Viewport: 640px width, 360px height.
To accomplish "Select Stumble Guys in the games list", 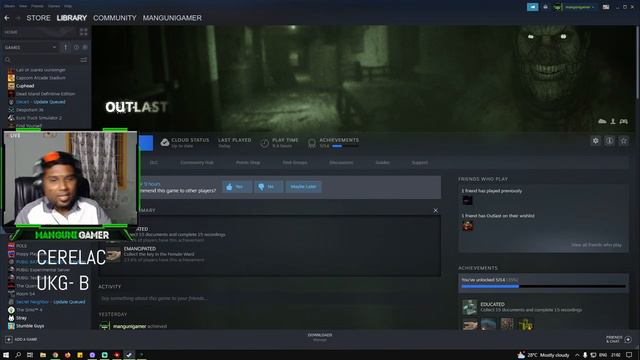I will [x=30, y=326].
